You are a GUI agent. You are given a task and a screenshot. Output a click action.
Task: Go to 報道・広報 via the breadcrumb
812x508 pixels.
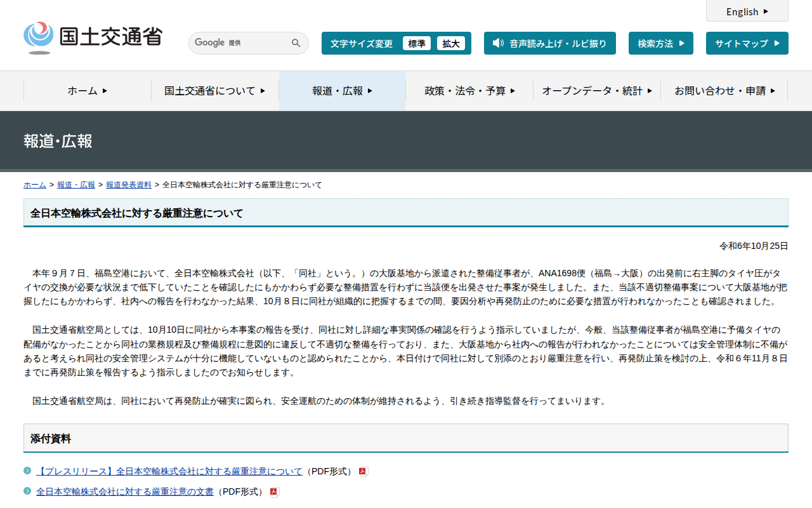pyautogui.click(x=76, y=185)
